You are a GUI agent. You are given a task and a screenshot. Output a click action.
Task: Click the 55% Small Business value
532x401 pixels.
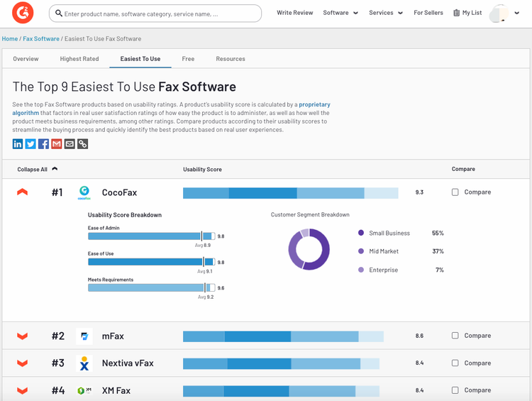coord(438,233)
